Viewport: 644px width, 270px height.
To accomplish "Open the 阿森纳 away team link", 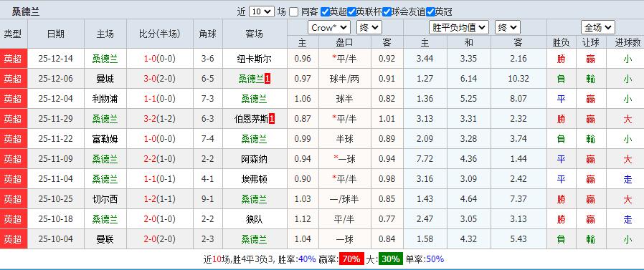I will tap(255, 159).
